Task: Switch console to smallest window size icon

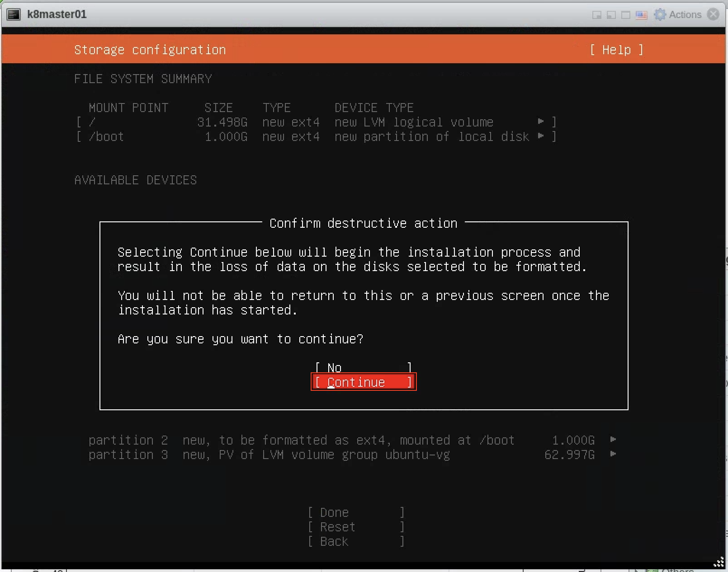Action: [x=597, y=15]
